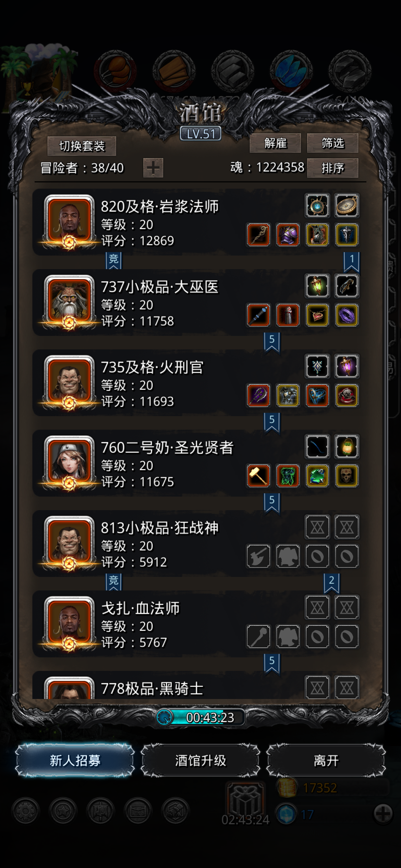Viewport: 401px width, 868px height.
Task: Tap purple ring item of 大巫医
Action: [347, 315]
